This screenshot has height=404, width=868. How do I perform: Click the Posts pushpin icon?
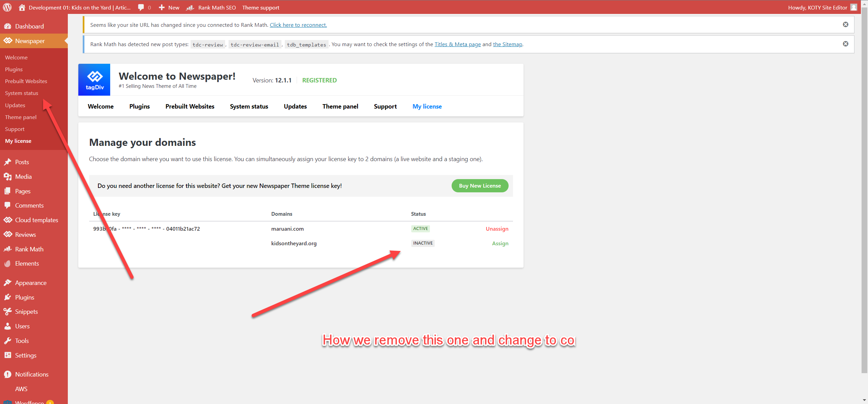(x=8, y=162)
